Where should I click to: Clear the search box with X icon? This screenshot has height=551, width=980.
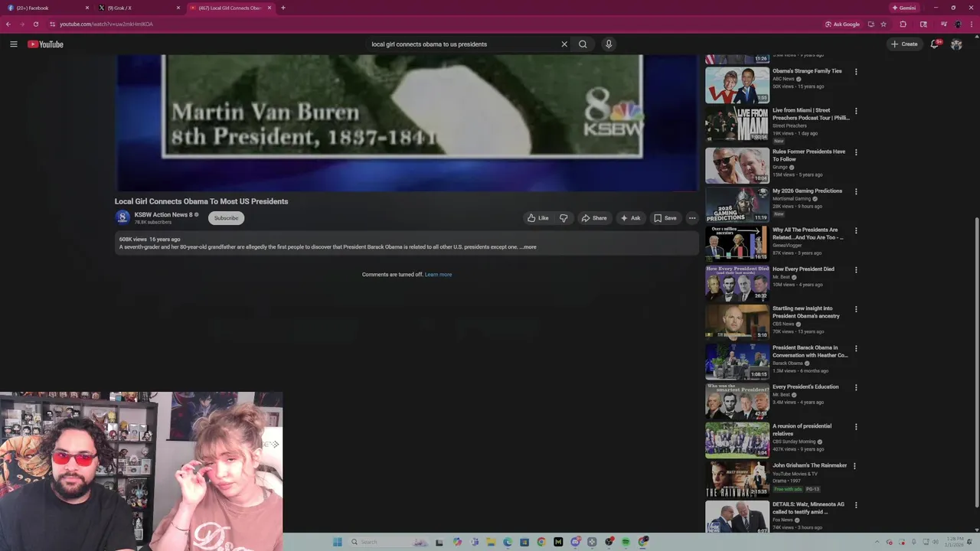pos(564,44)
